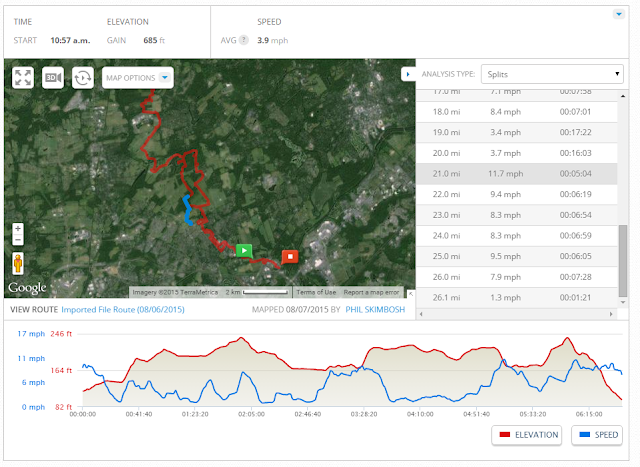Click the green start marker
The image size is (640, 467).
point(244,250)
